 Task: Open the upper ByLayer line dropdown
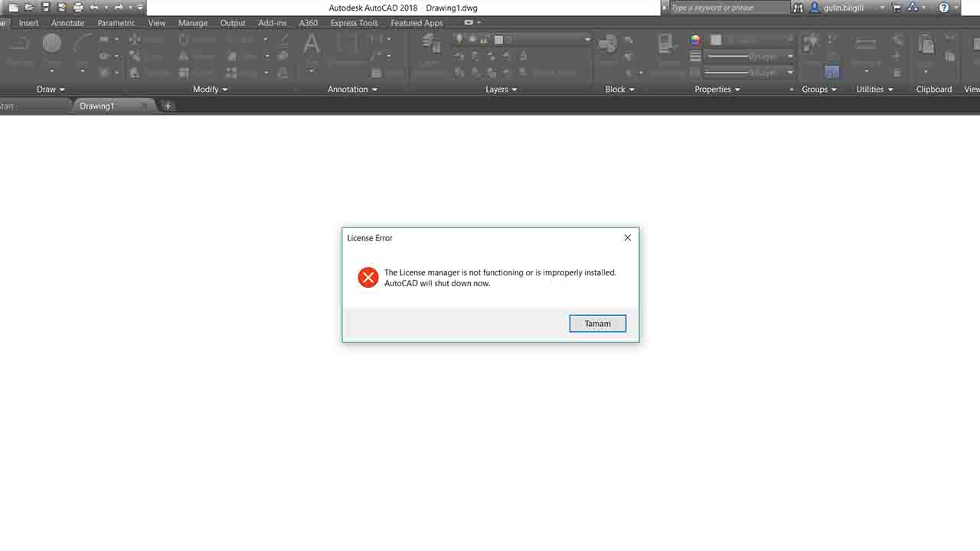[790, 56]
